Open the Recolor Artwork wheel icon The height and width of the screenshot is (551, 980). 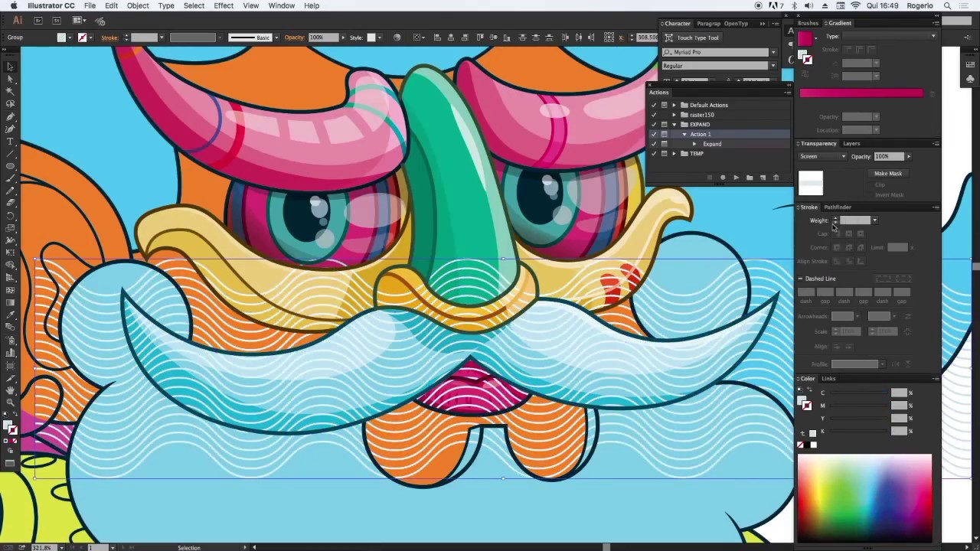click(397, 37)
